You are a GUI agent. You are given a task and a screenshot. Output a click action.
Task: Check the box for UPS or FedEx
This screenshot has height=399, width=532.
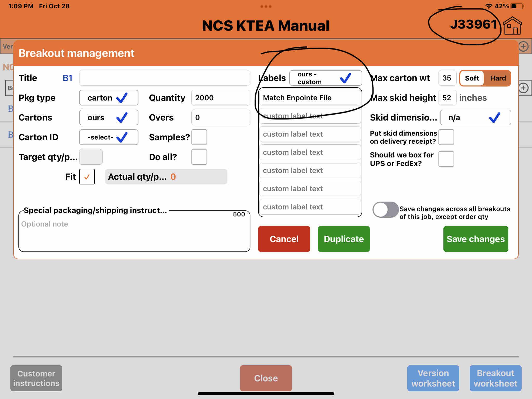tap(446, 159)
